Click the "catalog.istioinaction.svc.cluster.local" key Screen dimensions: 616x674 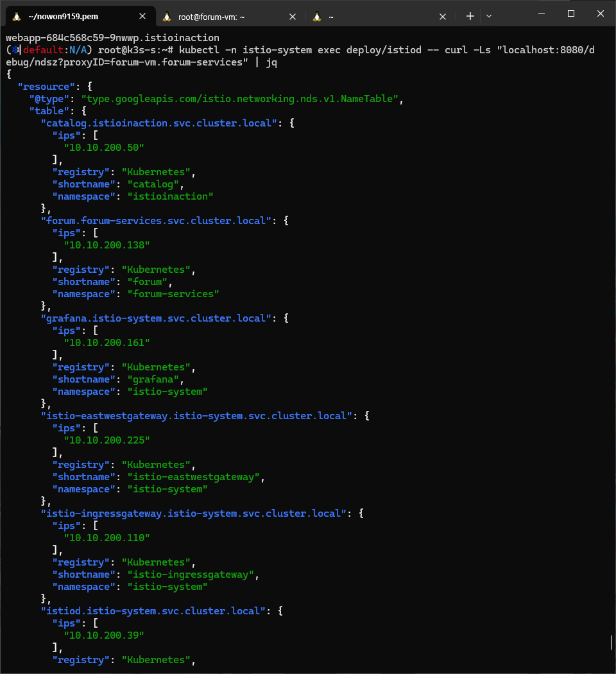(159, 123)
